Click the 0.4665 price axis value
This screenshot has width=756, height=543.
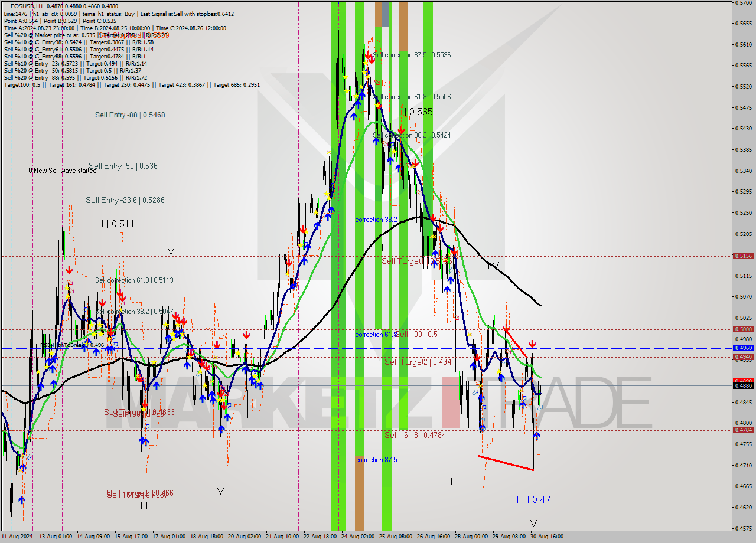pyautogui.click(x=743, y=486)
